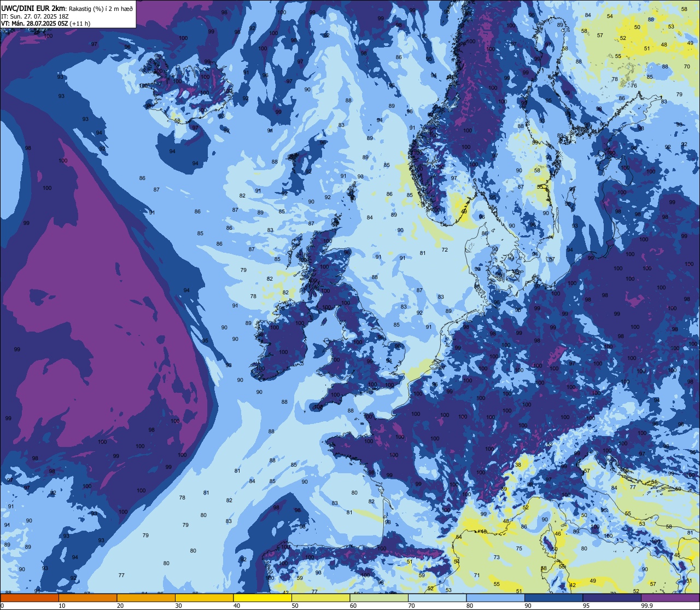Click the legend tick label 95

(586, 606)
